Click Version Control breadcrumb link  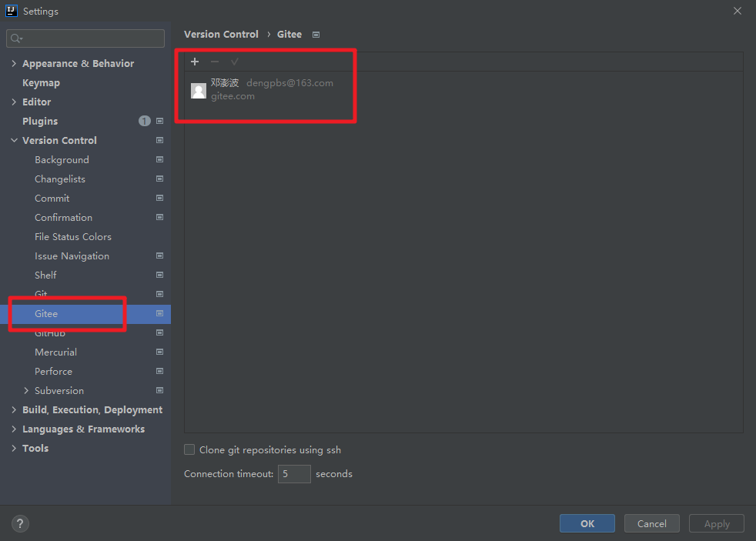[221, 34]
